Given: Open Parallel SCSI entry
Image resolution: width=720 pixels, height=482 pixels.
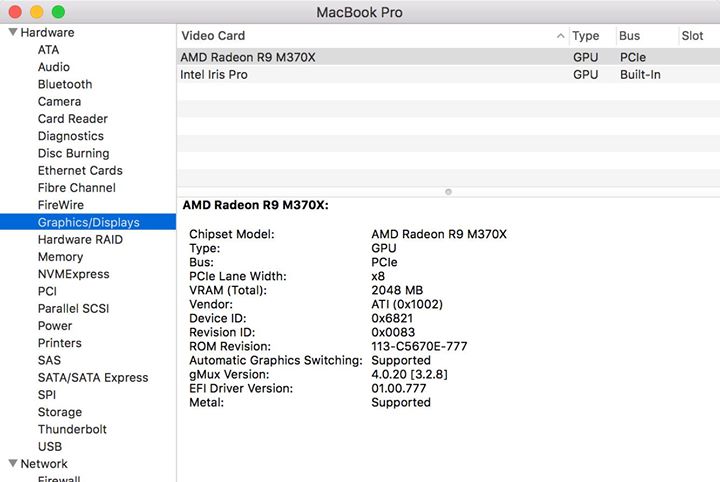Looking at the screenshot, I should point(73,308).
